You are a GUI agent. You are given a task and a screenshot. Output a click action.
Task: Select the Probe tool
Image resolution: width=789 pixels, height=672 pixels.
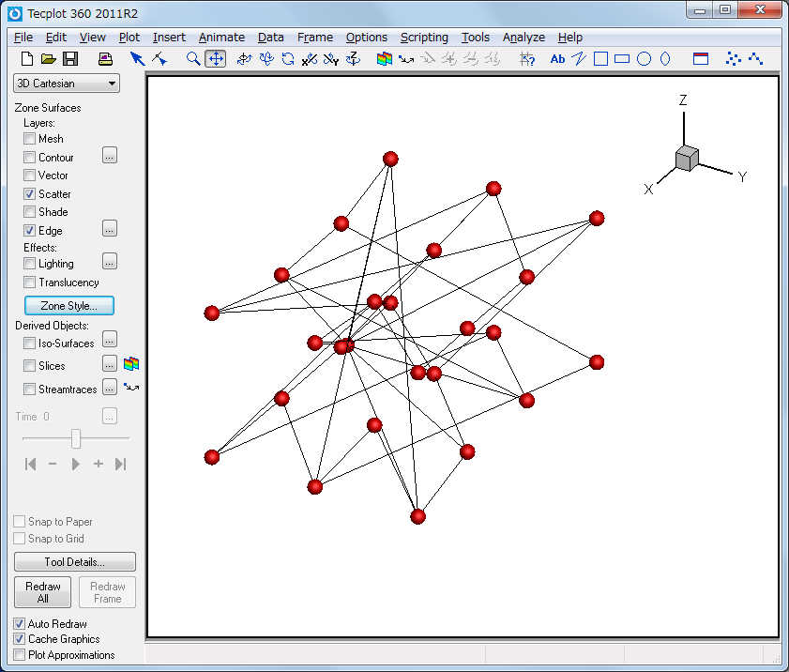(x=527, y=59)
